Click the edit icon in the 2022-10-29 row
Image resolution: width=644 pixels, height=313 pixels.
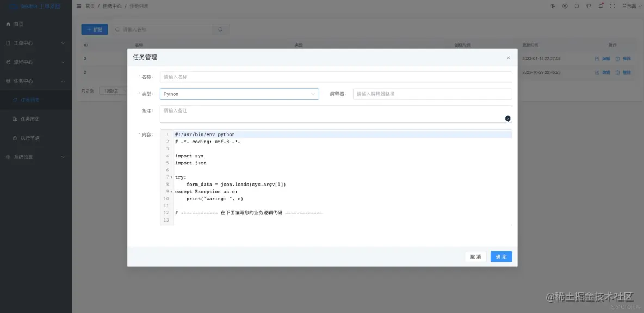click(x=597, y=72)
